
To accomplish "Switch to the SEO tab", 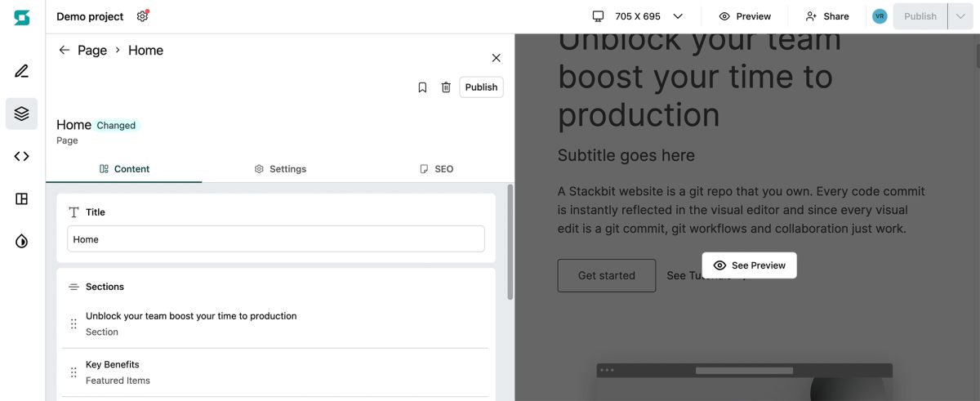I will point(436,169).
